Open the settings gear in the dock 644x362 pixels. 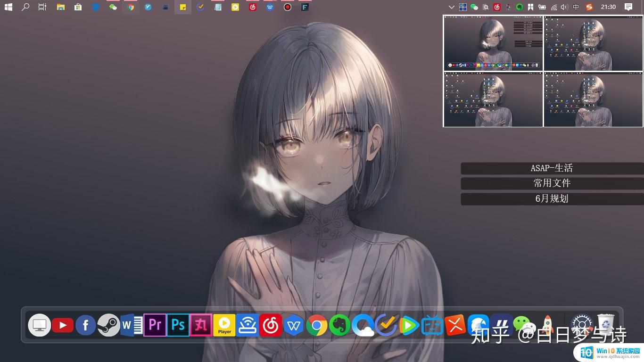582,325
